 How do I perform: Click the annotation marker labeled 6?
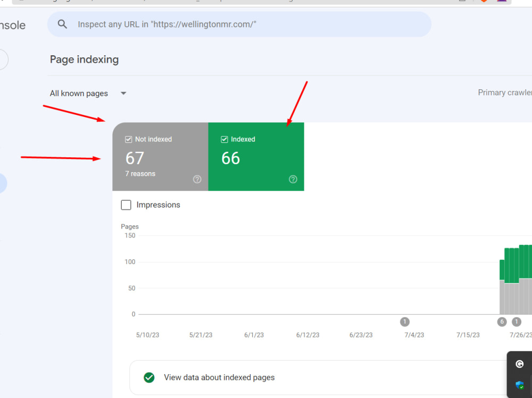point(502,321)
